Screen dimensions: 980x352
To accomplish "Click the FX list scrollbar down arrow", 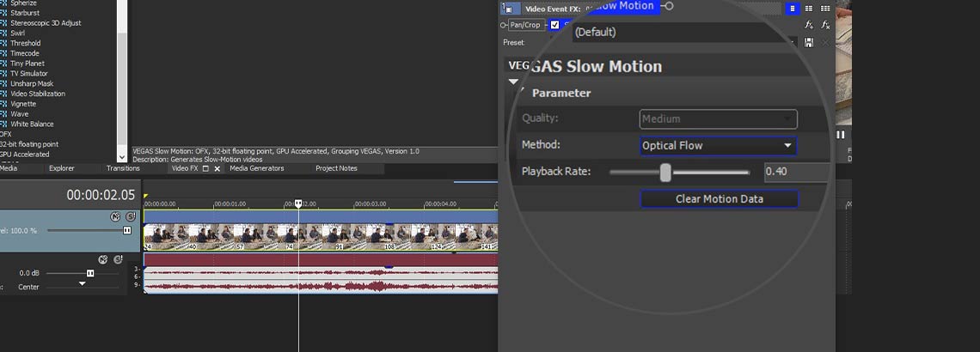I will (122, 157).
